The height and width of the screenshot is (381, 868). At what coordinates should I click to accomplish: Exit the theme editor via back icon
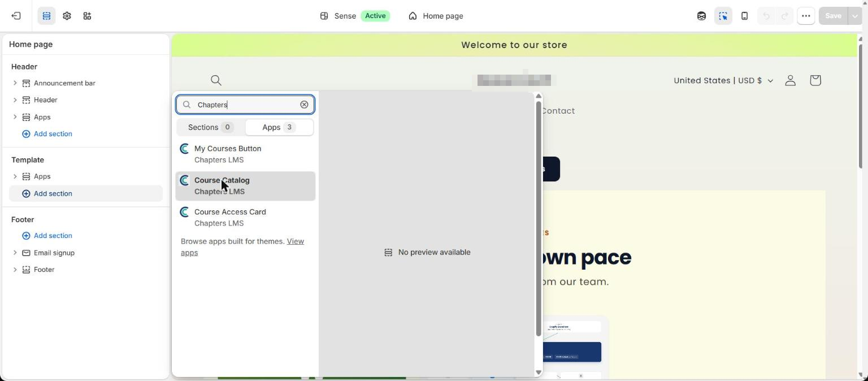coord(16,16)
